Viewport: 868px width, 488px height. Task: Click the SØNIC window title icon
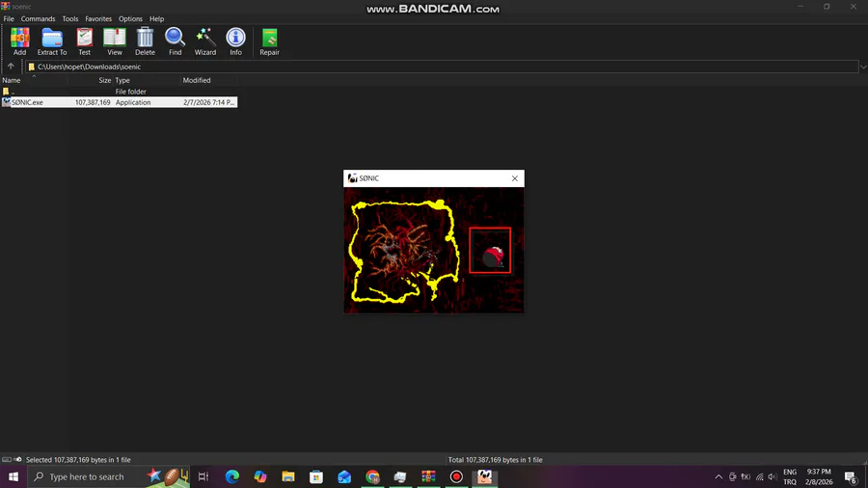click(353, 178)
